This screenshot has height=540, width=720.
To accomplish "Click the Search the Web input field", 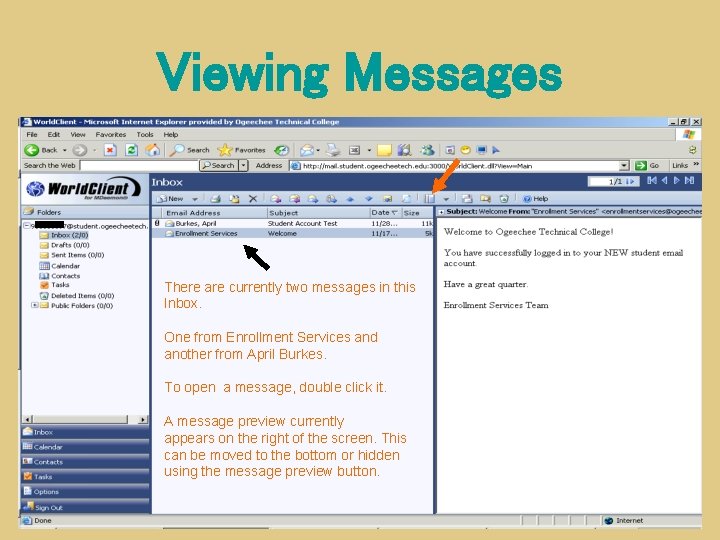I will pyautogui.click(x=140, y=165).
